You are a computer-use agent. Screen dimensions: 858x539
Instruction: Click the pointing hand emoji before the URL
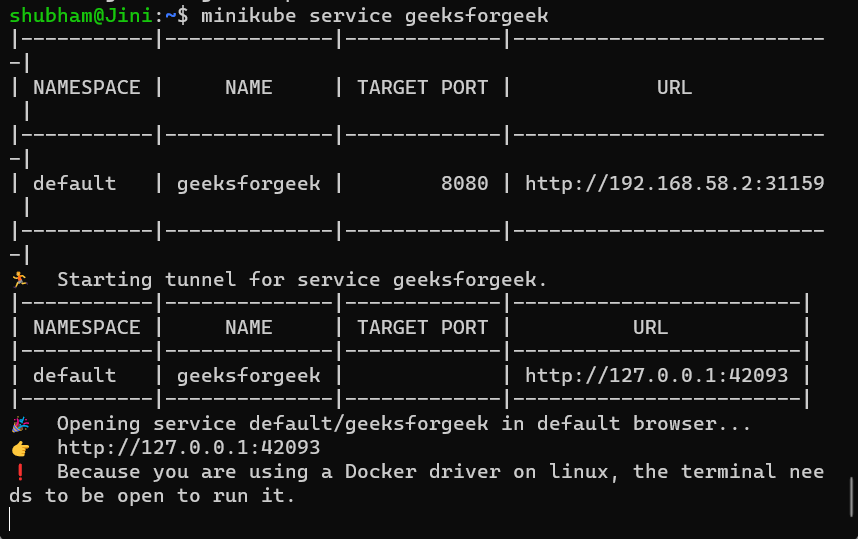[18, 447]
